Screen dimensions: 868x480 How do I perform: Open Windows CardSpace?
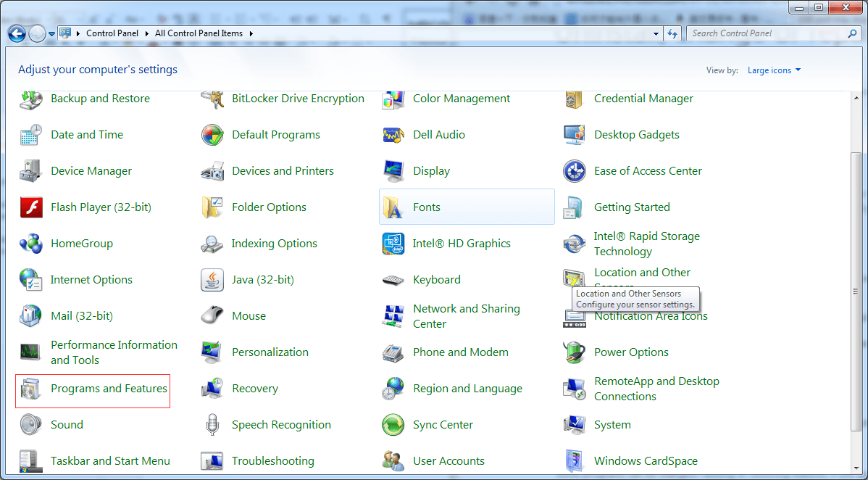pyautogui.click(x=645, y=460)
